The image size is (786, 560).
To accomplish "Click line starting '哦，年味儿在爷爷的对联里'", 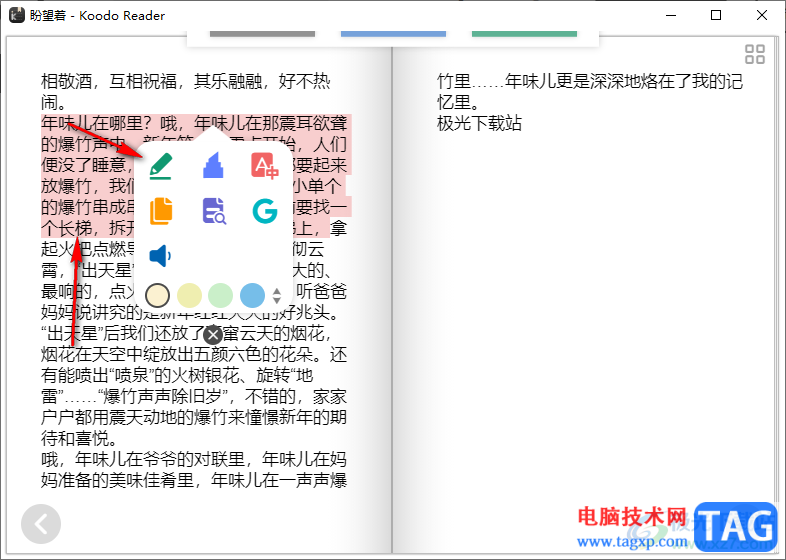I will tap(193, 459).
